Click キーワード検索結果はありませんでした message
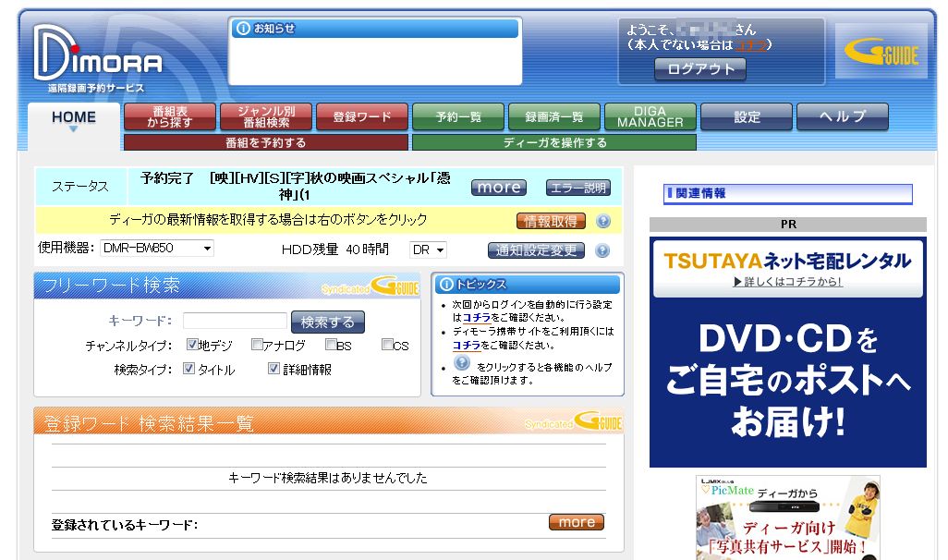The height and width of the screenshot is (560, 948). (x=328, y=479)
